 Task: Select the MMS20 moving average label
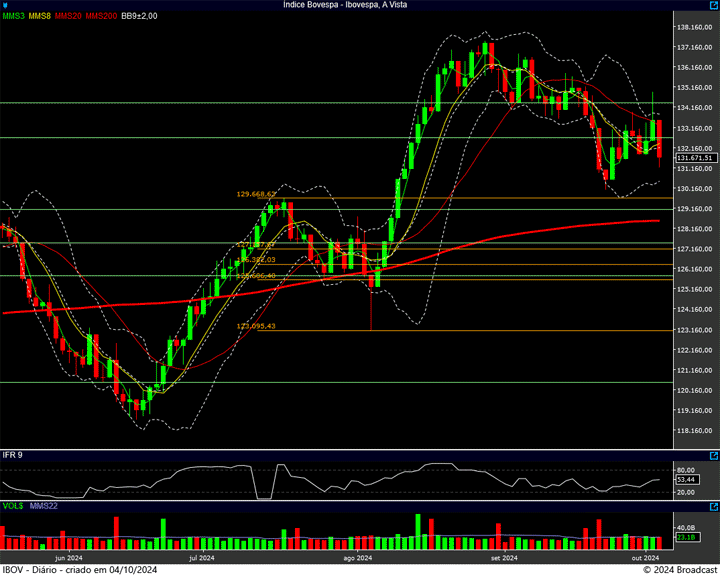(69, 17)
